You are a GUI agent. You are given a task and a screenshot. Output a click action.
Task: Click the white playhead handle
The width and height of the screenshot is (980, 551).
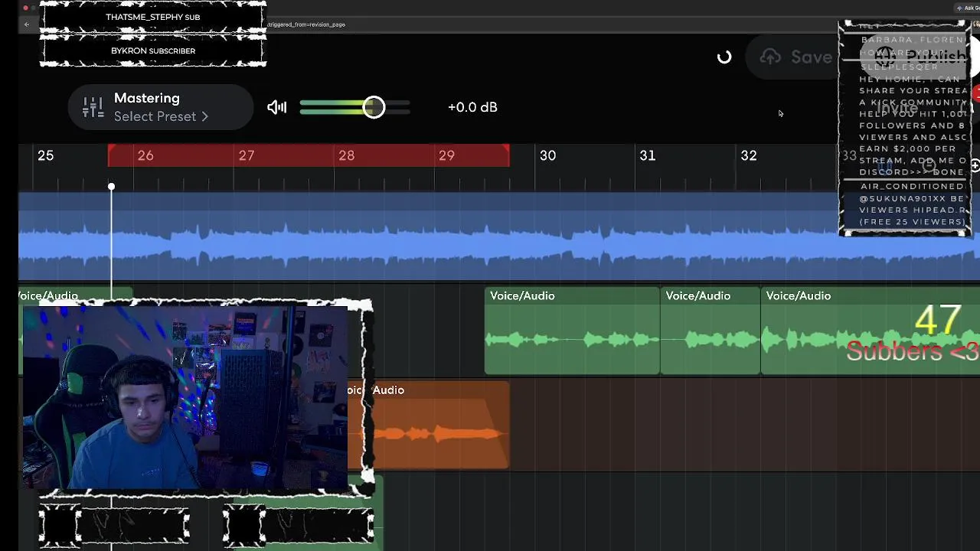[111, 187]
